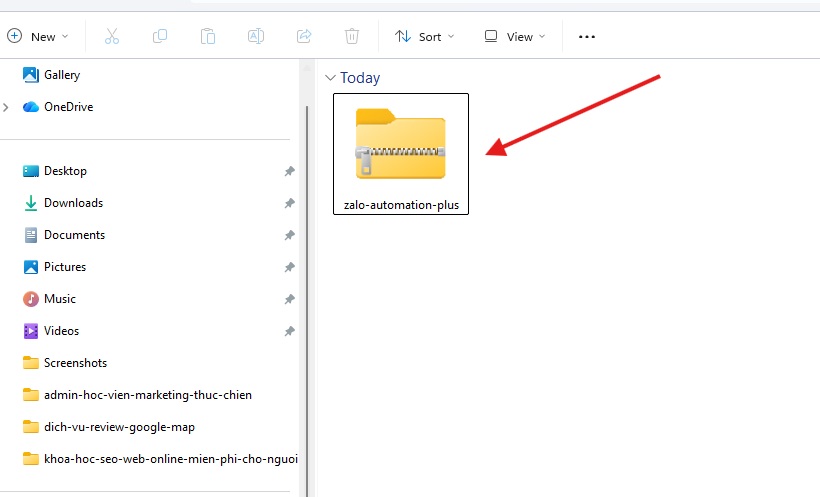Collapse the Today group chevron
This screenshot has width=820, height=497.
(330, 78)
